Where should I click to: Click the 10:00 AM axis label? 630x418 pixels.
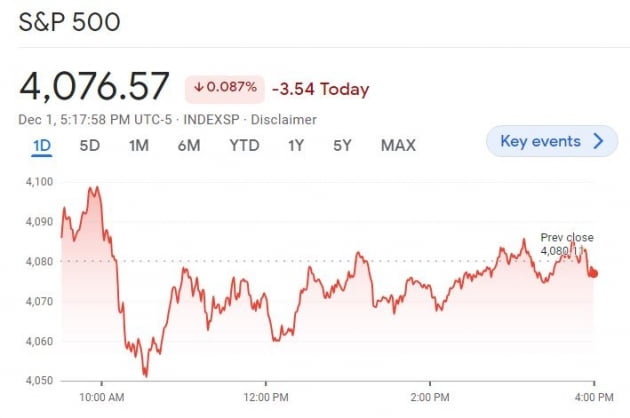coord(101,396)
